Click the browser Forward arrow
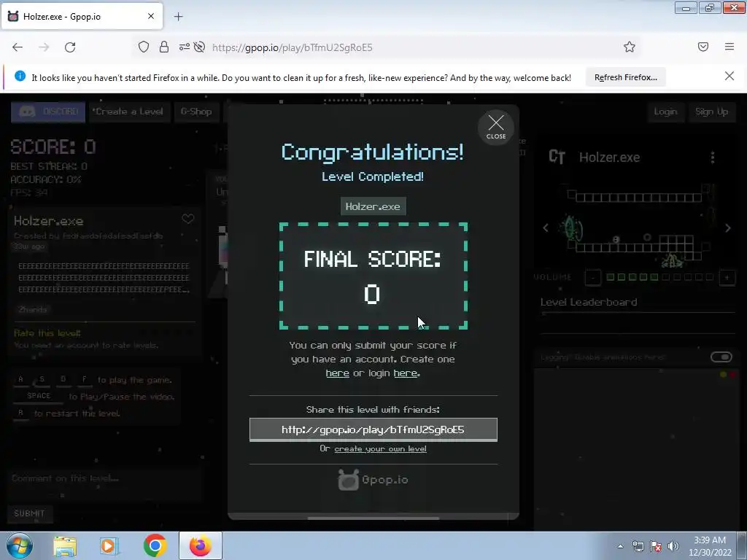Viewport: 747px width, 560px height. coord(44,47)
